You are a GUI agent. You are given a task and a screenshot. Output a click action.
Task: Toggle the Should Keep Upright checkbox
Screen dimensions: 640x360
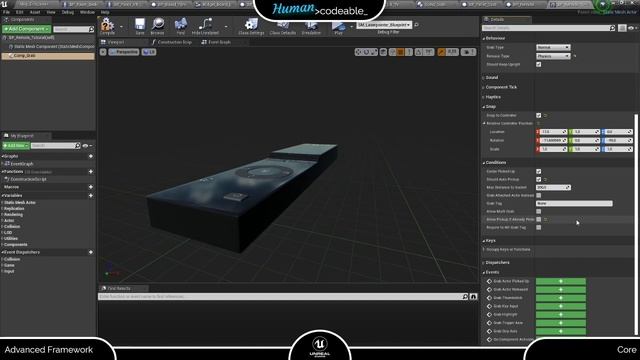point(539,64)
